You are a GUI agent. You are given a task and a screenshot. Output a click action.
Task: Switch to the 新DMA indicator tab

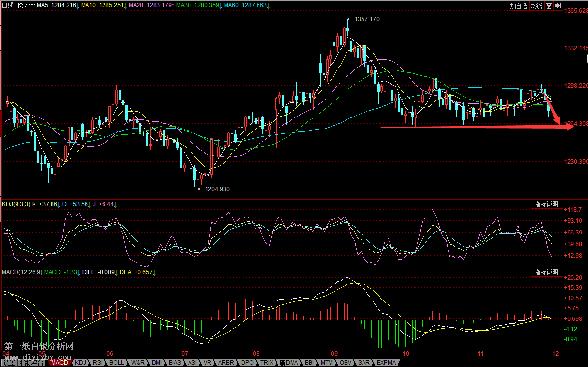tap(289, 363)
